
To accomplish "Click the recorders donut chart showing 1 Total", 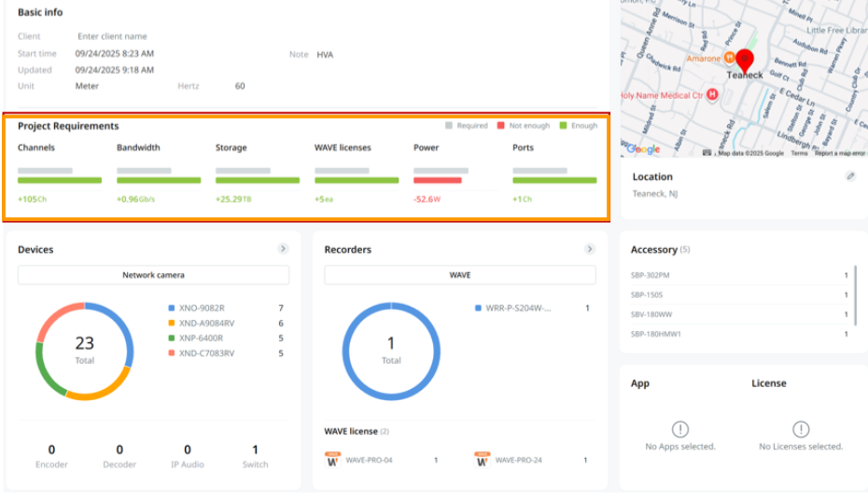I will click(391, 351).
